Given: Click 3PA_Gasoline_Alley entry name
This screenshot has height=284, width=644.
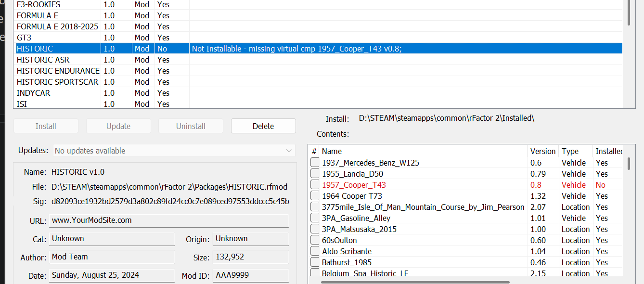Looking at the screenshot, I should (x=356, y=218).
